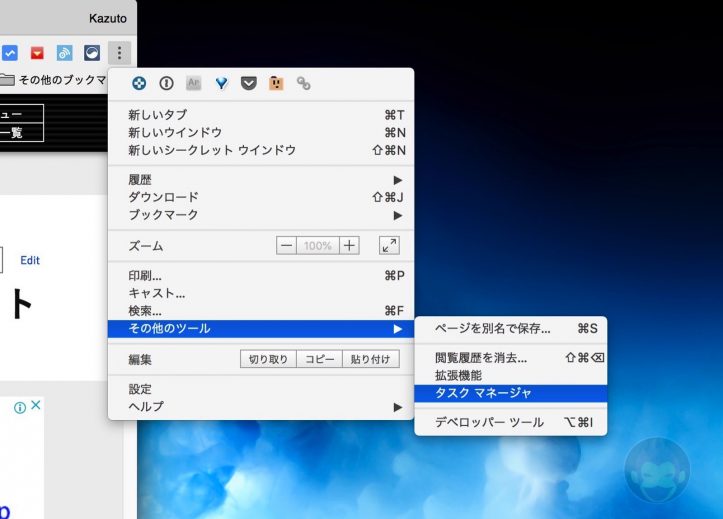Choose キャスト... menu item
Screen dimensions: 723x519
(x=261, y=293)
